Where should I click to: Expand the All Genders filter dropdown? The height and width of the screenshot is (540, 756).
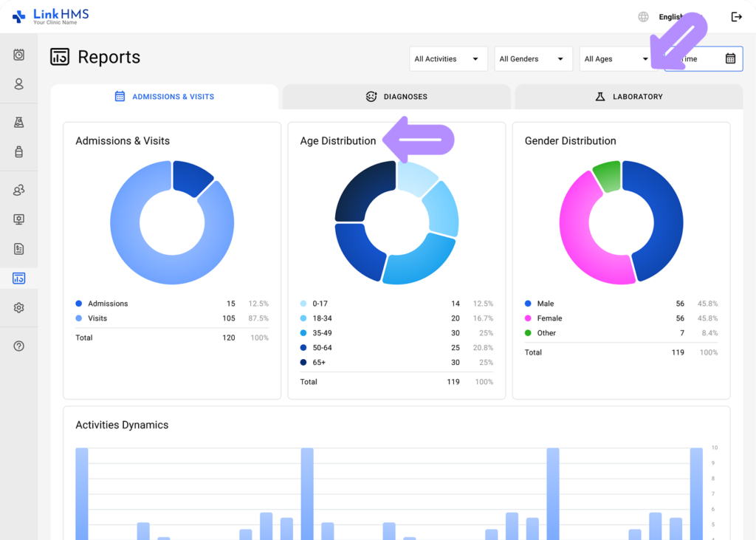coord(533,58)
